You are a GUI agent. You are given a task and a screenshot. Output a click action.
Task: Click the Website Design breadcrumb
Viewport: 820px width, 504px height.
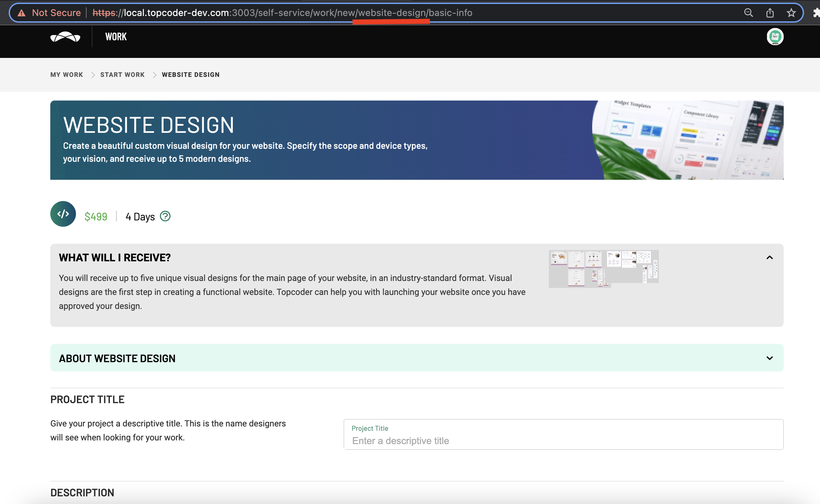[191, 75]
